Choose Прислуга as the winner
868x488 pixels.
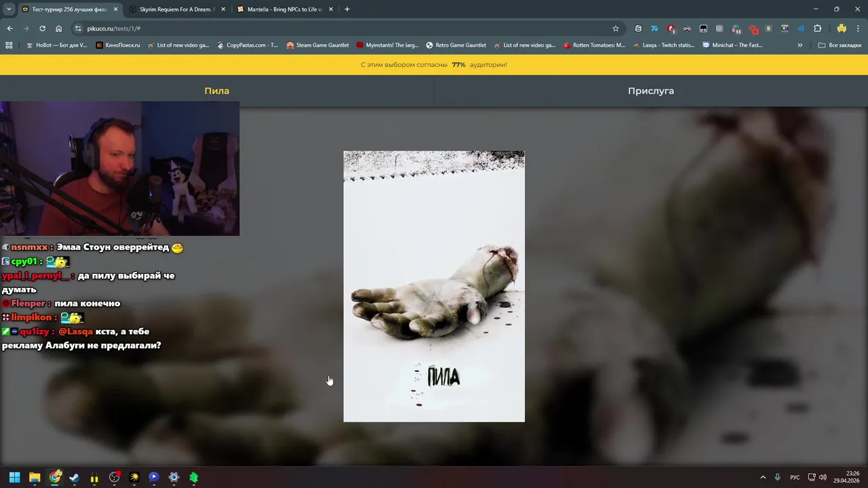click(651, 91)
